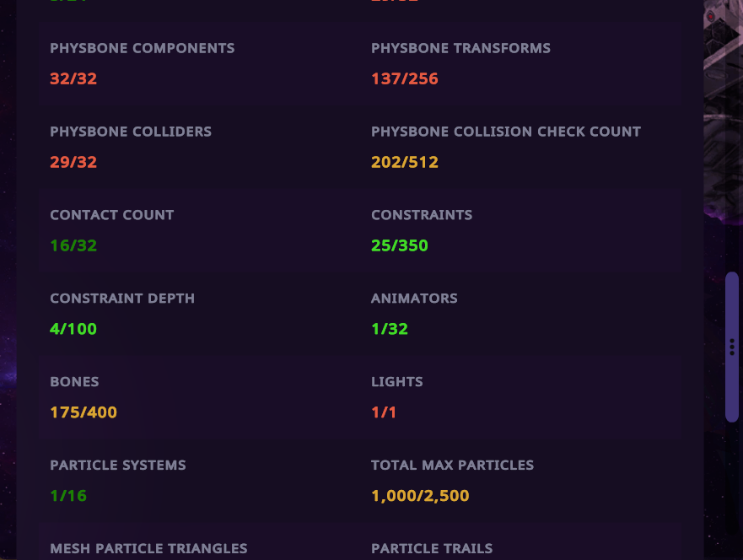
Task: Click the Bones label
Action: pyautogui.click(x=74, y=382)
